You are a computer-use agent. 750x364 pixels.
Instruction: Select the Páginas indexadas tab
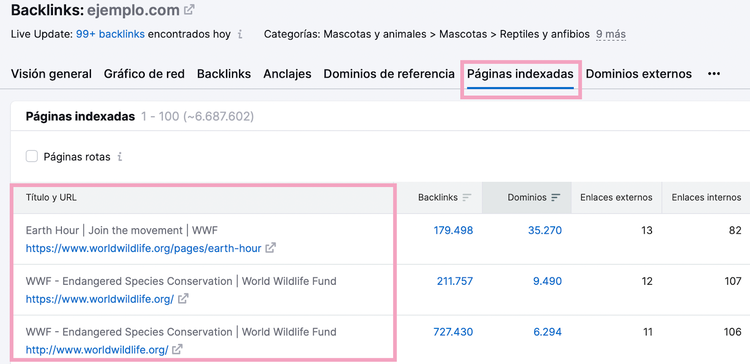click(520, 74)
